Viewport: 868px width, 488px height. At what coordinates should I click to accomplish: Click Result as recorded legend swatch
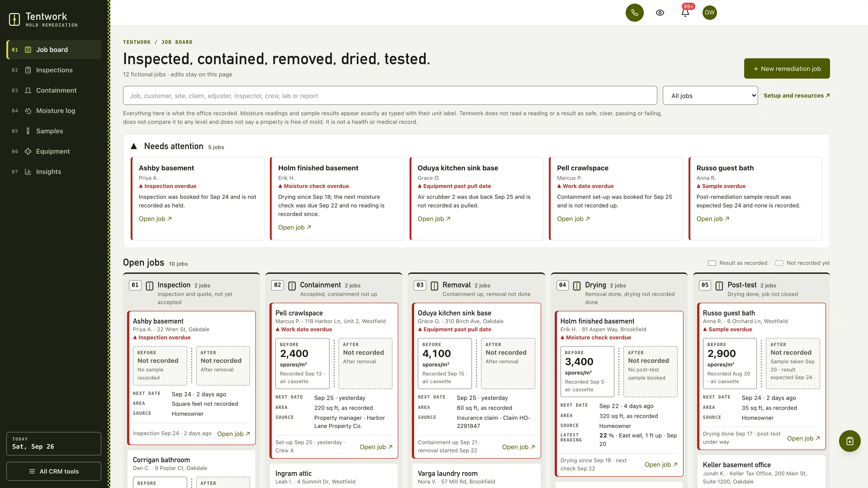(x=712, y=263)
